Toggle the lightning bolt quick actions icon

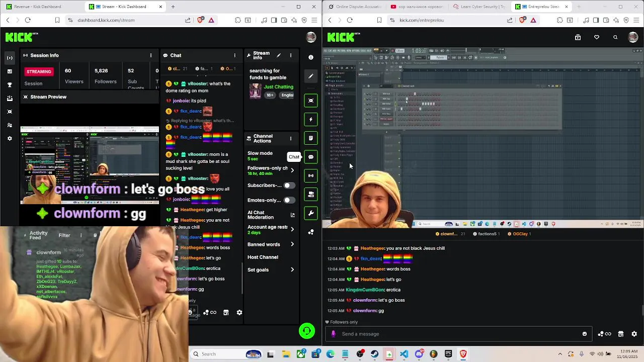311,119
